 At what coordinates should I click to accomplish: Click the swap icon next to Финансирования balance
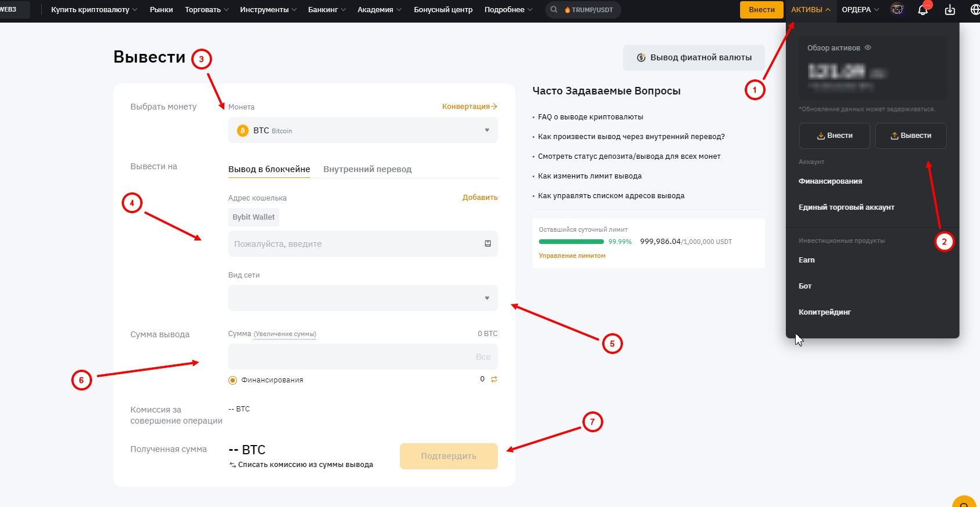point(494,380)
